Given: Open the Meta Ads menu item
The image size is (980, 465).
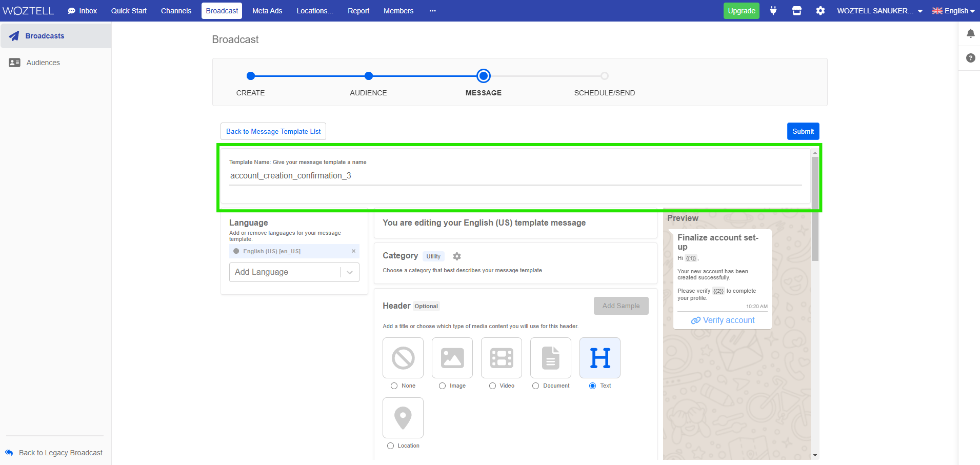Looking at the screenshot, I should pos(267,11).
